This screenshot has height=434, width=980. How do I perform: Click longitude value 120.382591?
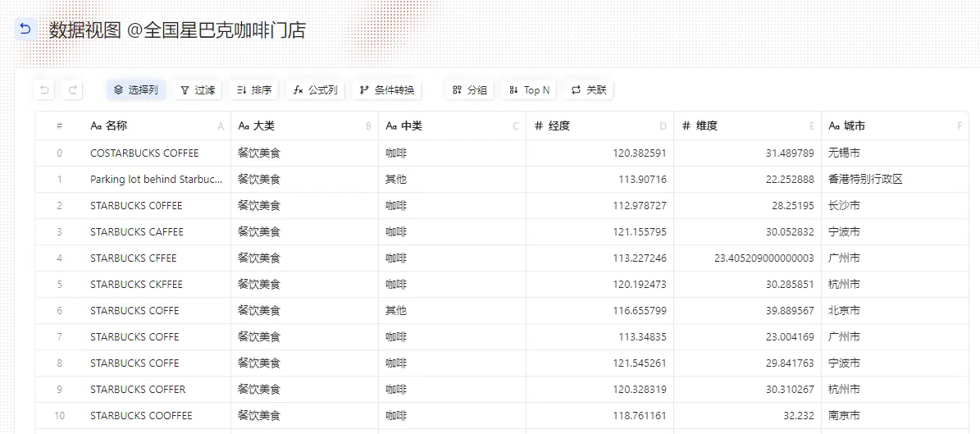(x=640, y=153)
